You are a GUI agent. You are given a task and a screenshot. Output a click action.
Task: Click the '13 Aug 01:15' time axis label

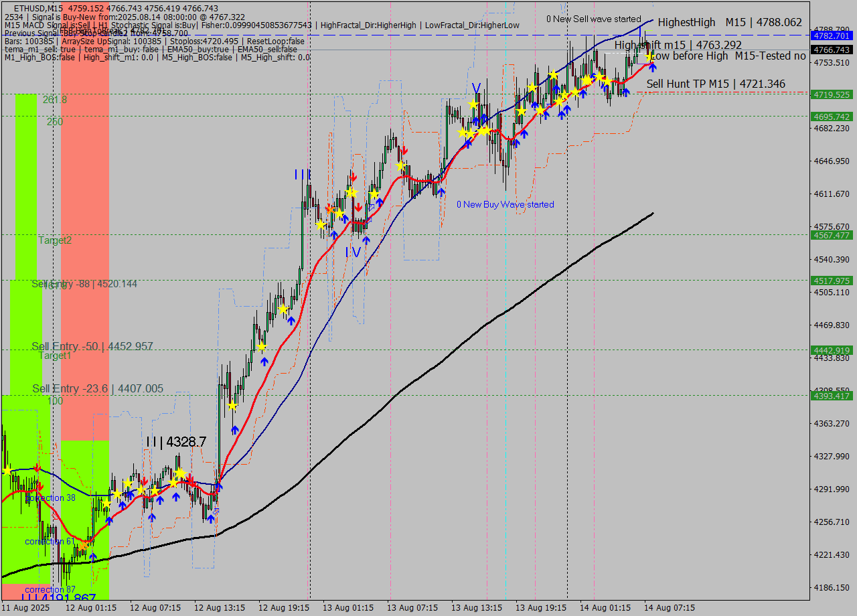[348, 607]
